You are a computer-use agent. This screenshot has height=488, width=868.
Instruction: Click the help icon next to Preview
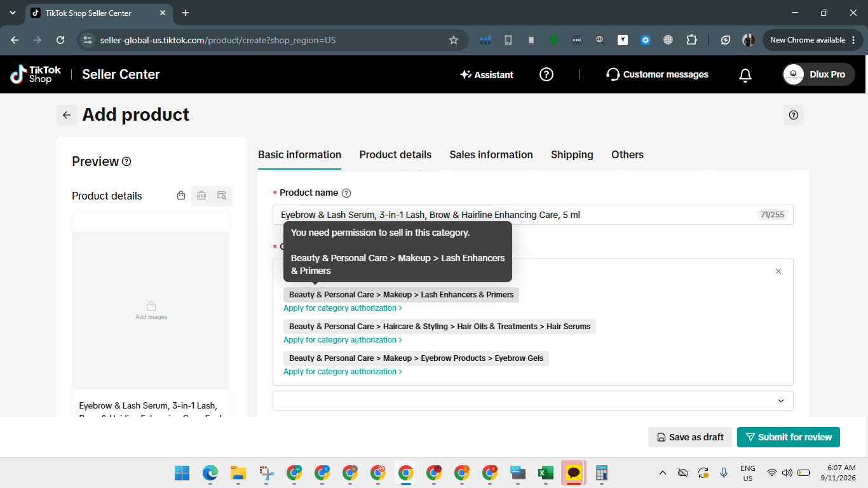coord(126,161)
